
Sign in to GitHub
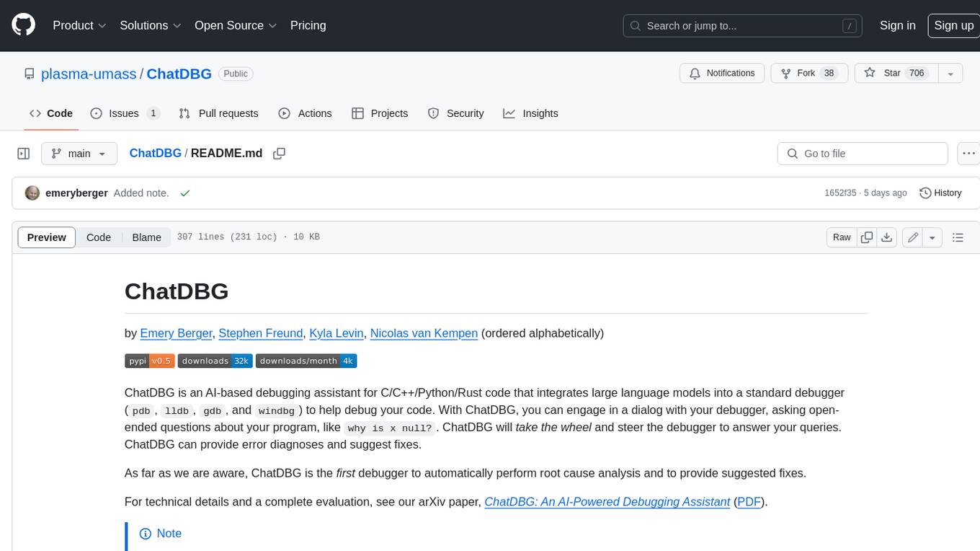click(897, 25)
